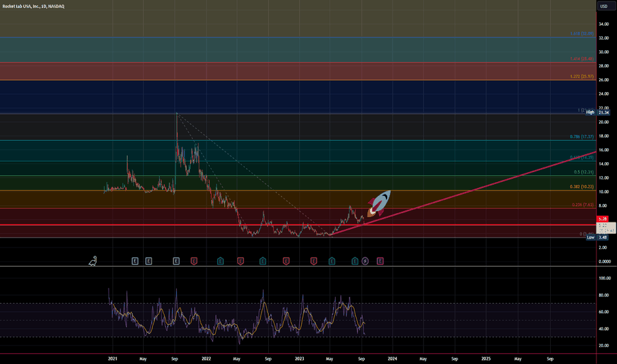Screen dimensions: 617x364
Task: Open the red earnings marker in late 2022
Action: point(286,261)
